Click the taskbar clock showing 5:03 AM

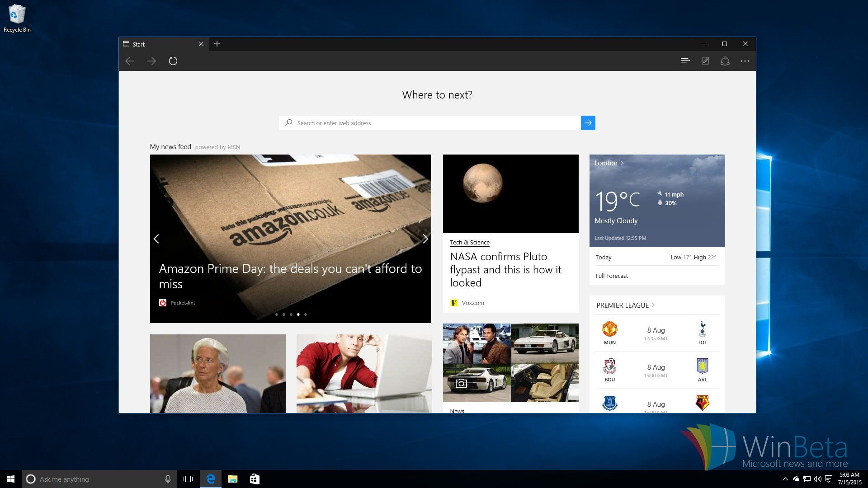[849, 479]
